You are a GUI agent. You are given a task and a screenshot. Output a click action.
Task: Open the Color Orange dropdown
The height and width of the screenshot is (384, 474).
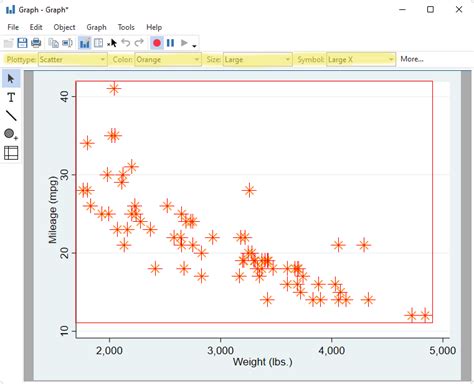[168, 60]
